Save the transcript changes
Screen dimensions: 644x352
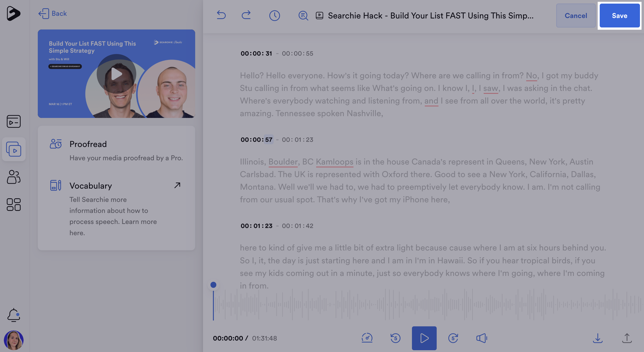[x=619, y=16]
